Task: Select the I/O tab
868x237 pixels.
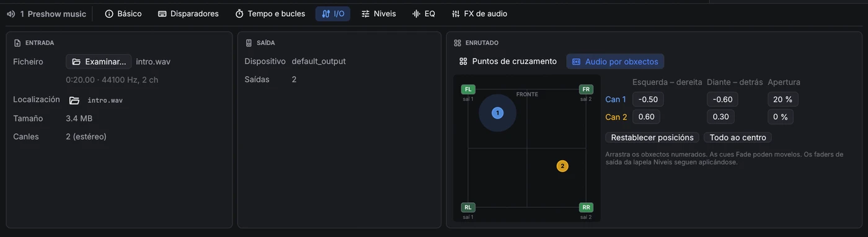Action: pos(333,14)
